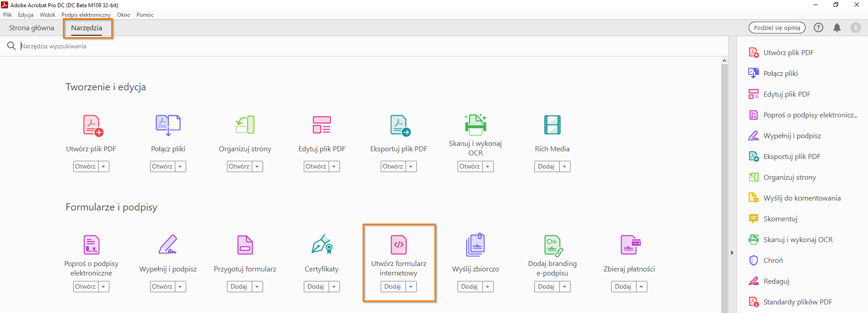Open Redaguj in the right sidebar
The width and height of the screenshot is (868, 313).
pos(769,281)
